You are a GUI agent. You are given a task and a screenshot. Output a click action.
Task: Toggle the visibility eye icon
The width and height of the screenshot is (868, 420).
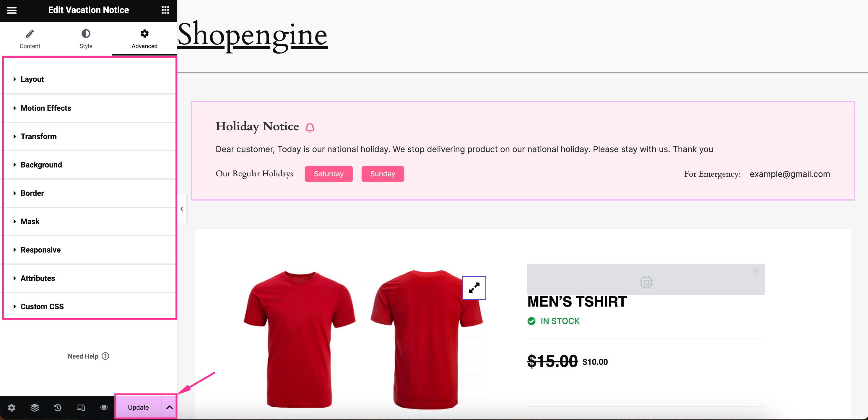pyautogui.click(x=103, y=407)
